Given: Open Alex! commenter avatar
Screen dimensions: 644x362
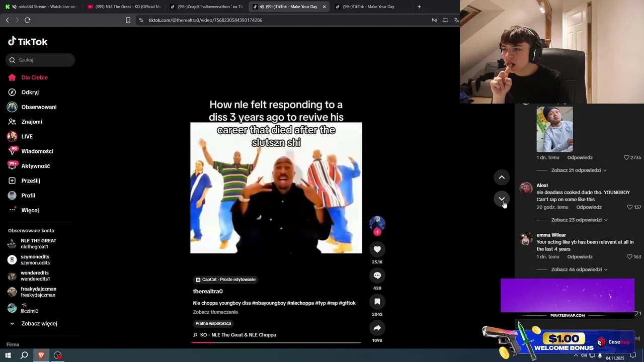Looking at the screenshot, I should coord(526,189).
